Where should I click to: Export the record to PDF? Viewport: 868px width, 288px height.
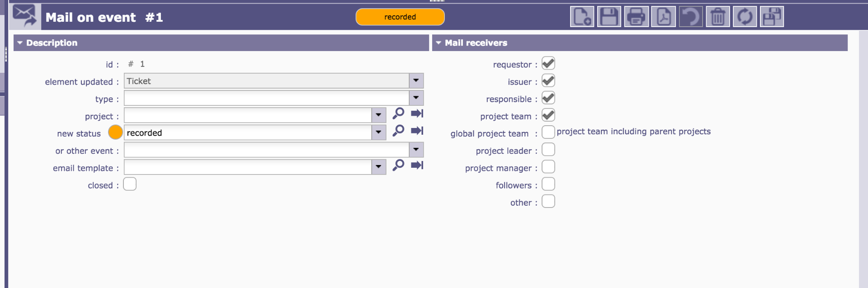coord(663,17)
